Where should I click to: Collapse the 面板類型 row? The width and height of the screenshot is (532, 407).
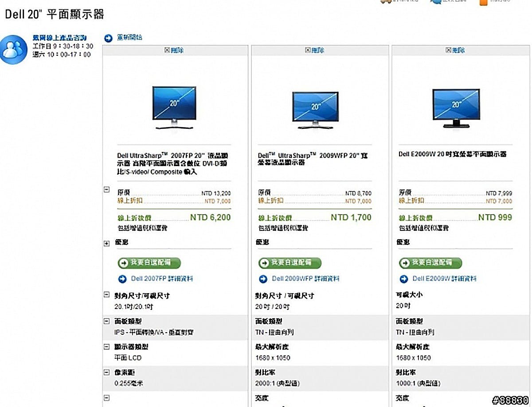click(106, 321)
